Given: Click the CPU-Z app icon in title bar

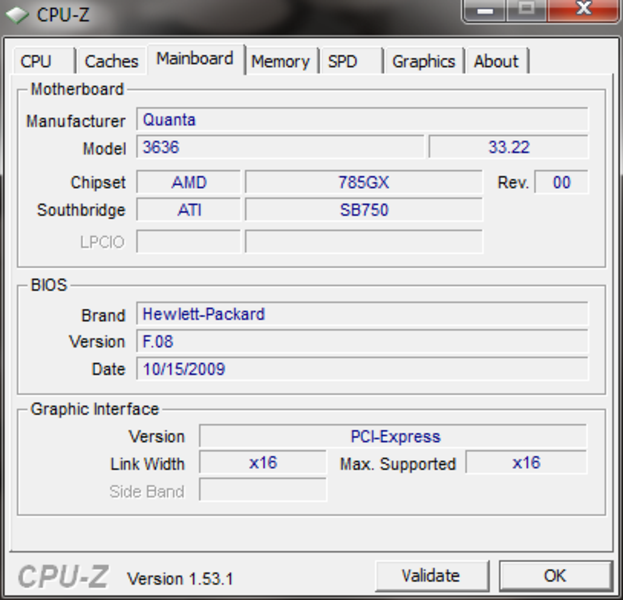Looking at the screenshot, I should pyautogui.click(x=17, y=15).
